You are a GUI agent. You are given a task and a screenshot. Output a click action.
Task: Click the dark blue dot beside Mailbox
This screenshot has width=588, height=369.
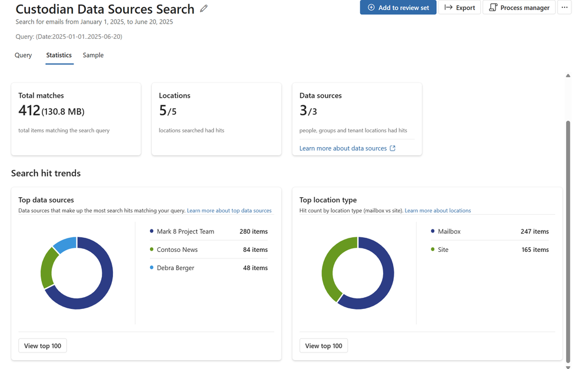tap(433, 231)
